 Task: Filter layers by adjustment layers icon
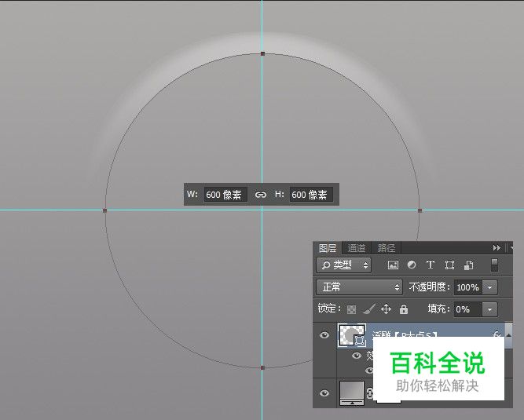tap(412, 265)
